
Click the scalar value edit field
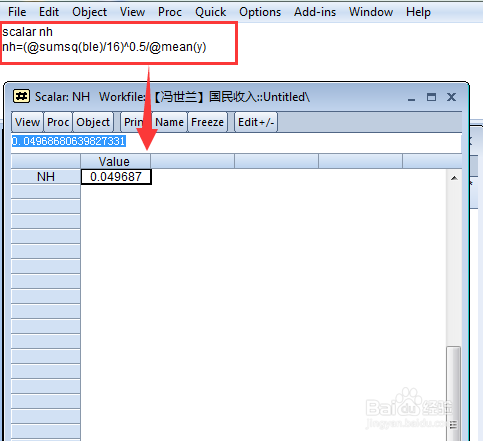pos(236,141)
